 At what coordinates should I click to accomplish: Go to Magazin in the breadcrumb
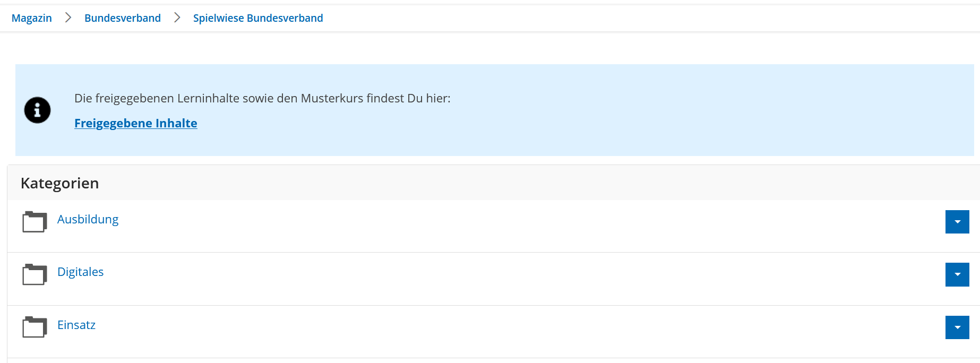(x=32, y=18)
